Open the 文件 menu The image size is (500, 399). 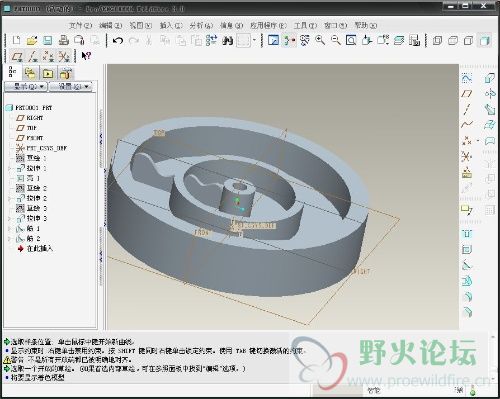pos(80,25)
